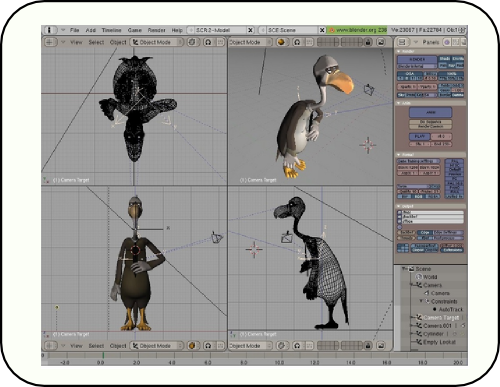The width and height of the screenshot is (500, 387).
Task: Click first layer button grid in bottom-right view header
Action: (328, 346)
